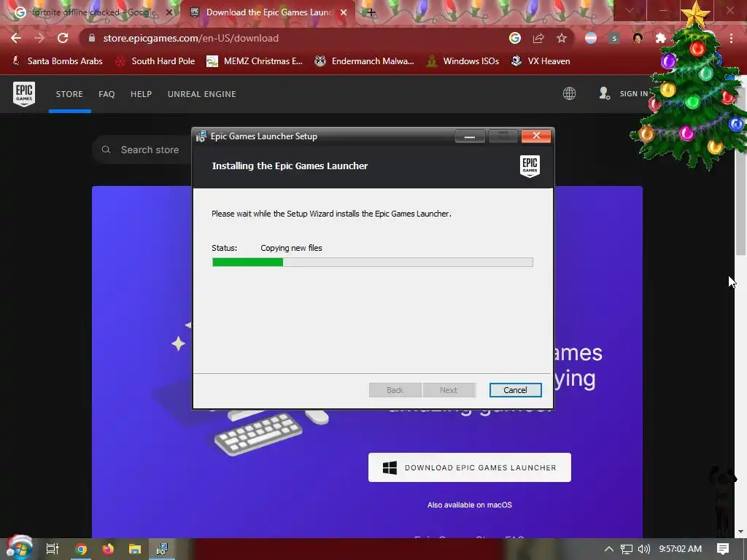
Task: Open the Extensions puzzle-piece icon
Action: [661, 38]
